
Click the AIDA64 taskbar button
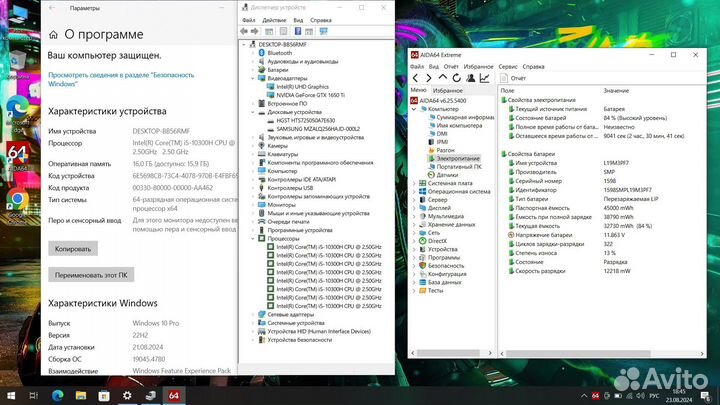point(174,395)
